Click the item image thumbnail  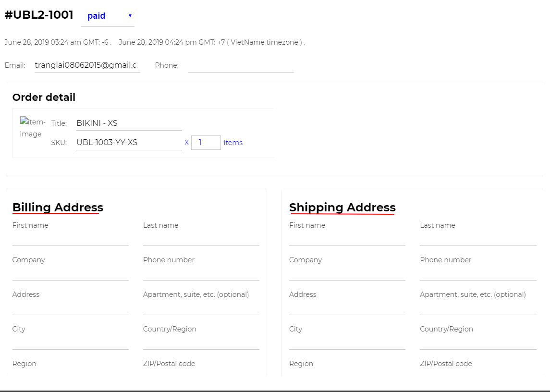(x=32, y=128)
